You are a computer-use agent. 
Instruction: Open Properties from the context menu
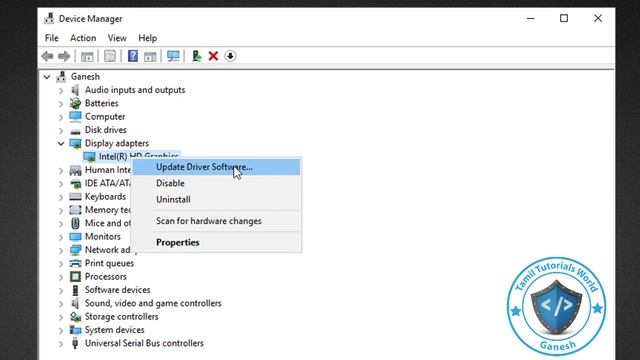[x=216, y=242]
